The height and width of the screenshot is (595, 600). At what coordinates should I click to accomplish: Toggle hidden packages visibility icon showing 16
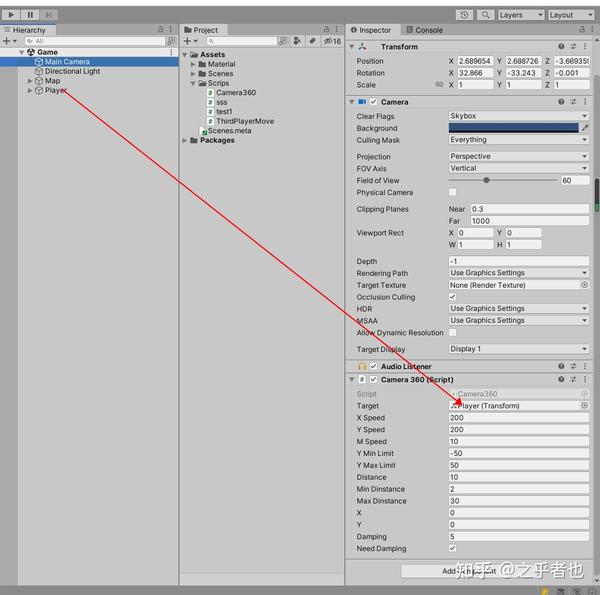(x=332, y=41)
